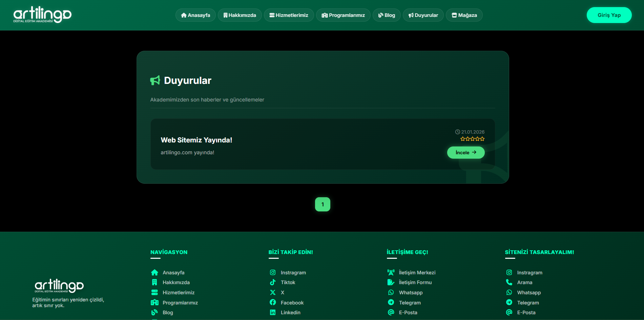Open the Web Sitemiz Yayında! announcement title

pos(196,140)
